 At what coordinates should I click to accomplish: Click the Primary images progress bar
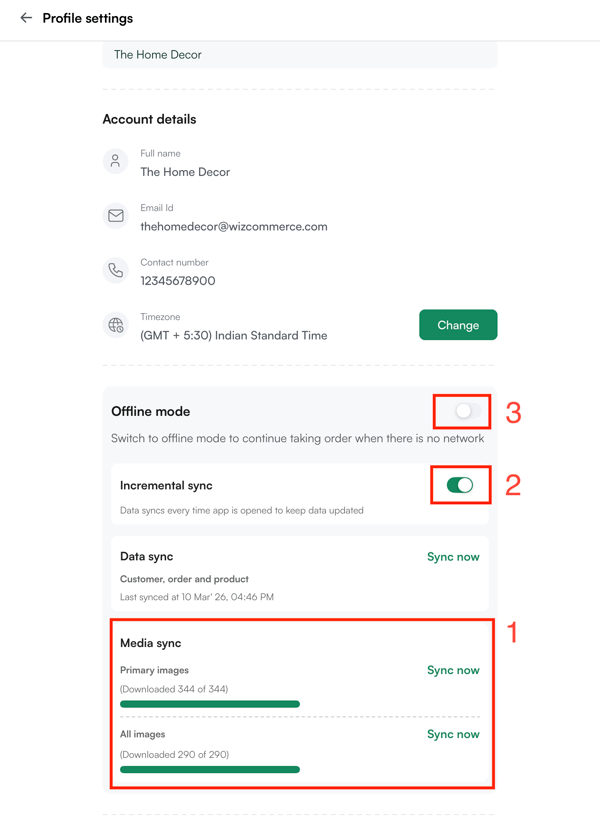tap(210, 704)
